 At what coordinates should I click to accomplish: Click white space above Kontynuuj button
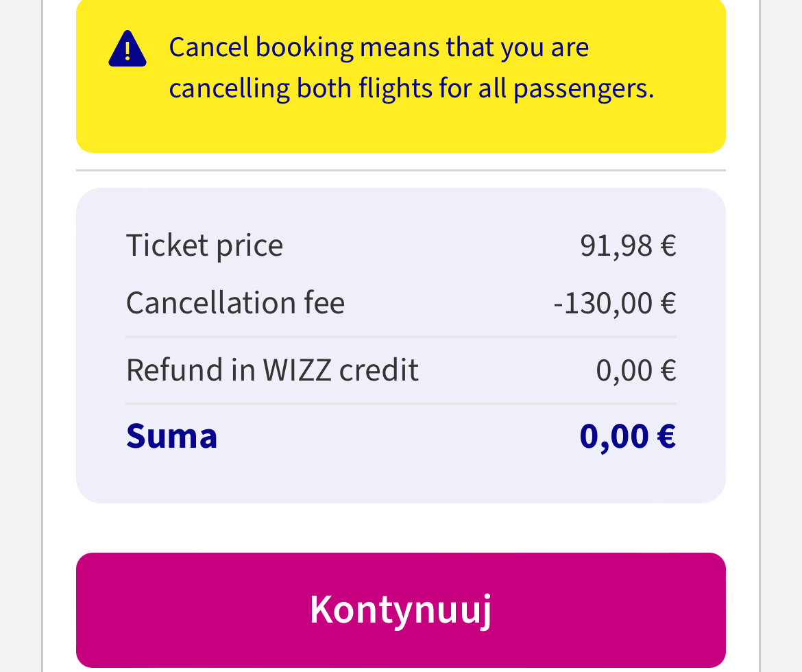tap(400, 528)
